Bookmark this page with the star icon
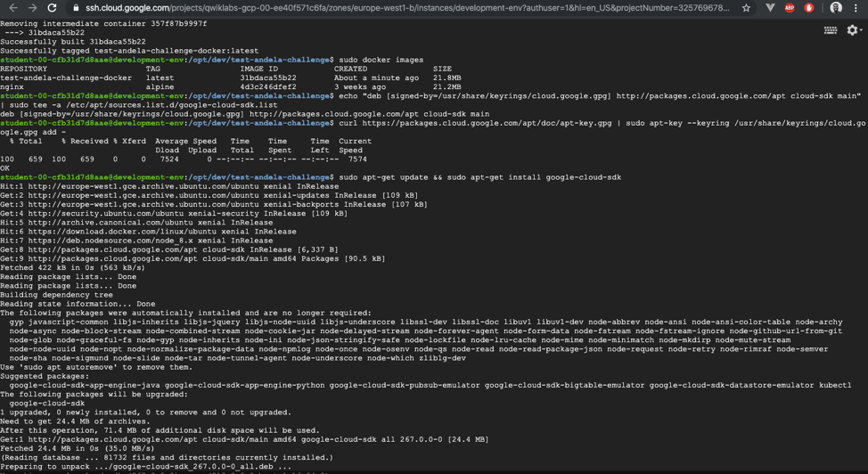The height and width of the screenshot is (474, 868). coord(746,8)
